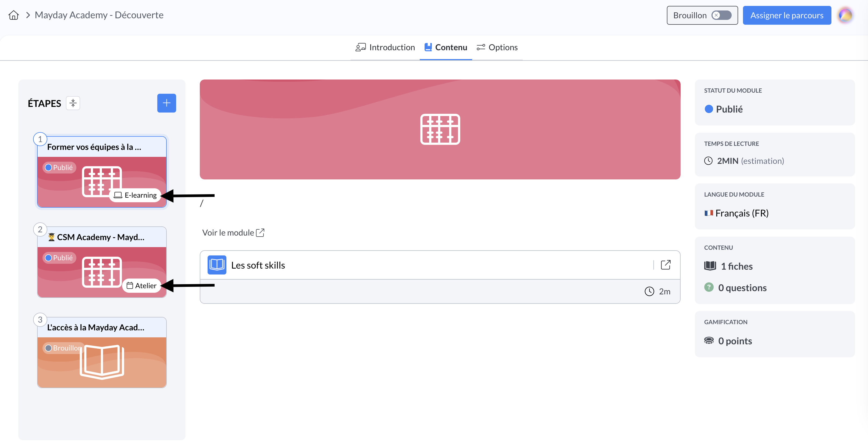Click the home icon in breadcrumb

pos(13,15)
